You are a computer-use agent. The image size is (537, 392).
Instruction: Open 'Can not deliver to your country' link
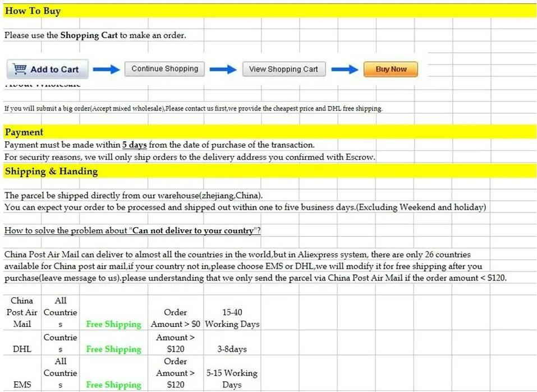click(132, 230)
